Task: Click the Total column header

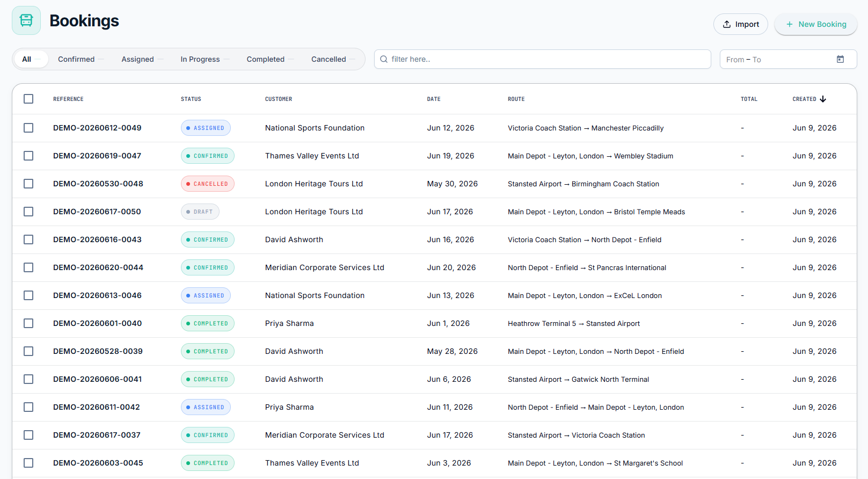Action: pos(749,99)
